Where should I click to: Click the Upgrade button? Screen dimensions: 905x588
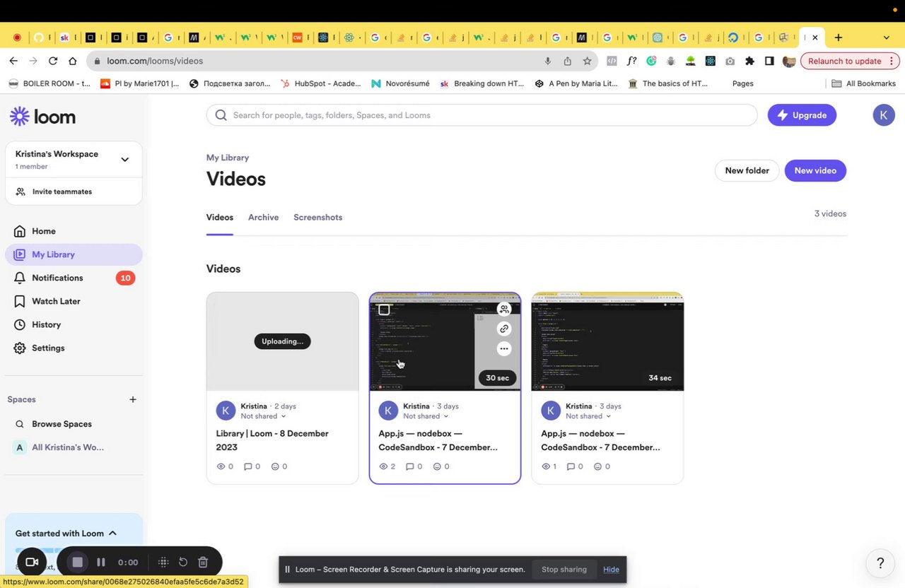click(x=802, y=115)
